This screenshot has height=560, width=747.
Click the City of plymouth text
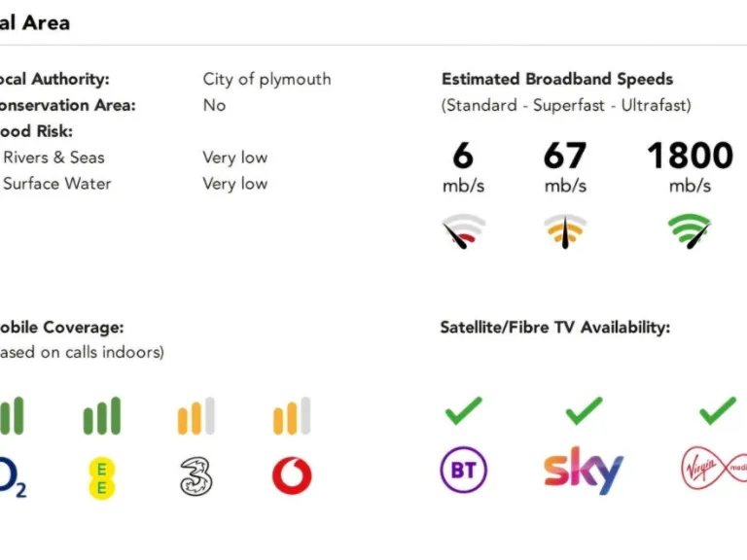(x=267, y=79)
